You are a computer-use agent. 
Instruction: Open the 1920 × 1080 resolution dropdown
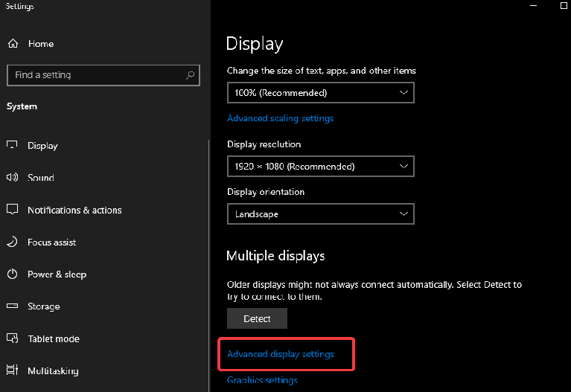[x=320, y=167]
